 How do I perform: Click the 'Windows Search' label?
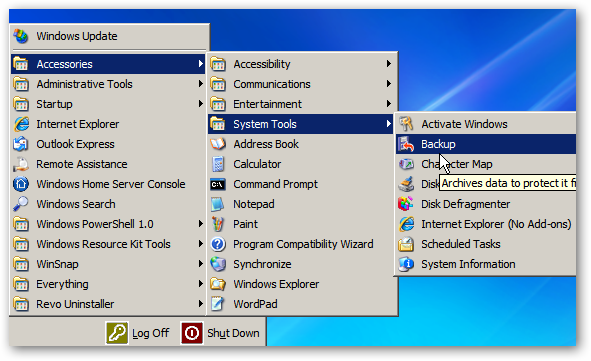pos(76,204)
